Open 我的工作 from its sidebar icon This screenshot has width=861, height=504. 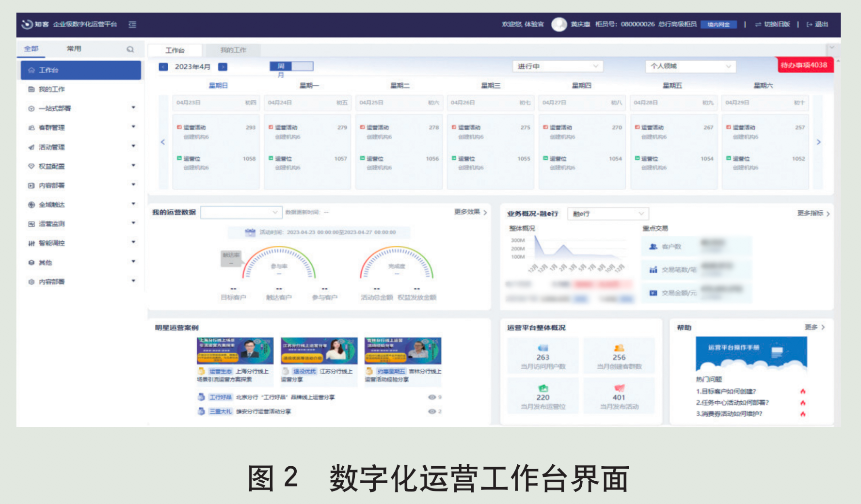coord(32,89)
